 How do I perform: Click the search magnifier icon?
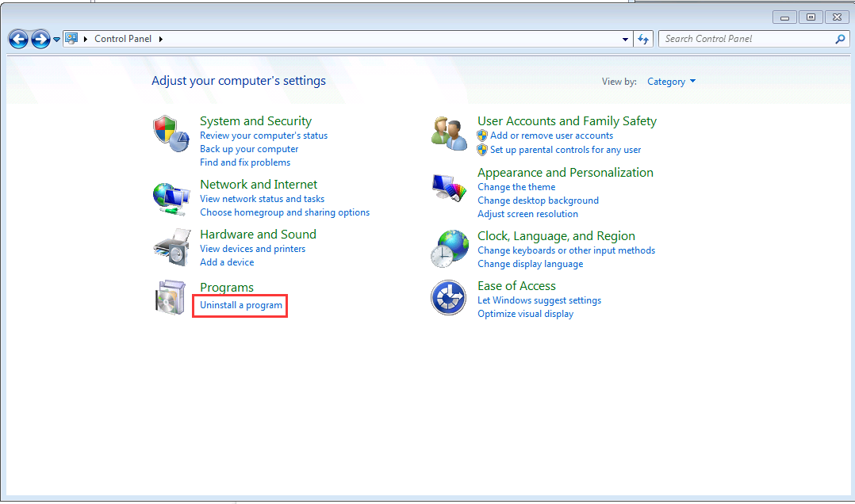(x=840, y=40)
